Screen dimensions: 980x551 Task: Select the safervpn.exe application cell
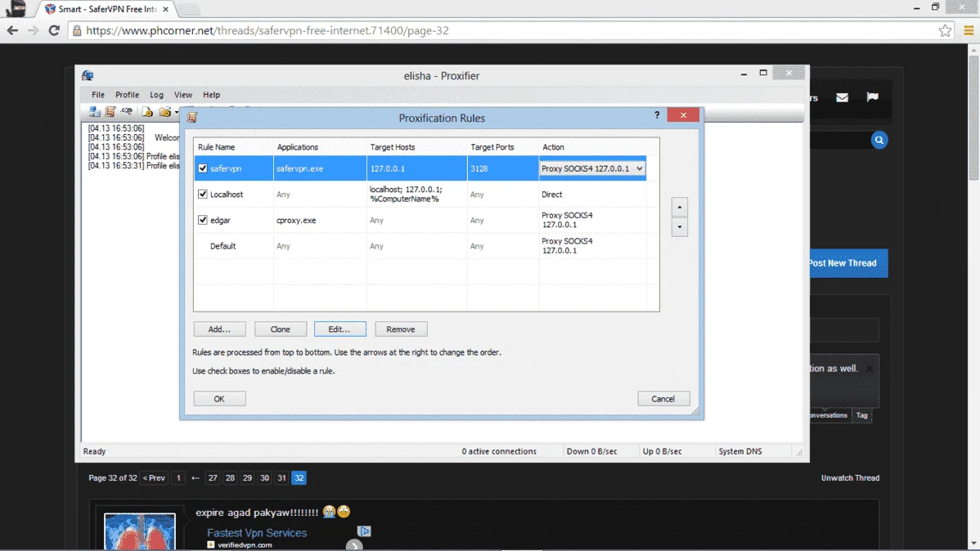click(x=320, y=168)
